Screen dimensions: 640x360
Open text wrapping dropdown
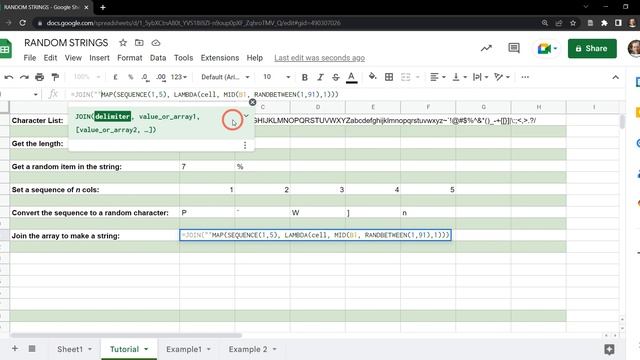click(x=480, y=77)
